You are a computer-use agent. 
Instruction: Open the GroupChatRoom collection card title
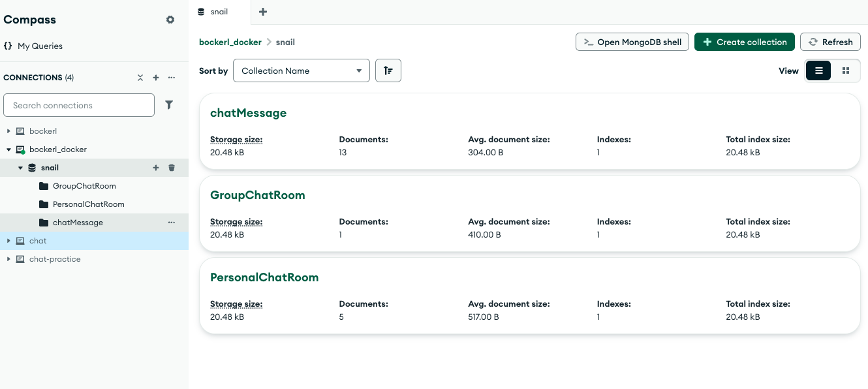(257, 195)
